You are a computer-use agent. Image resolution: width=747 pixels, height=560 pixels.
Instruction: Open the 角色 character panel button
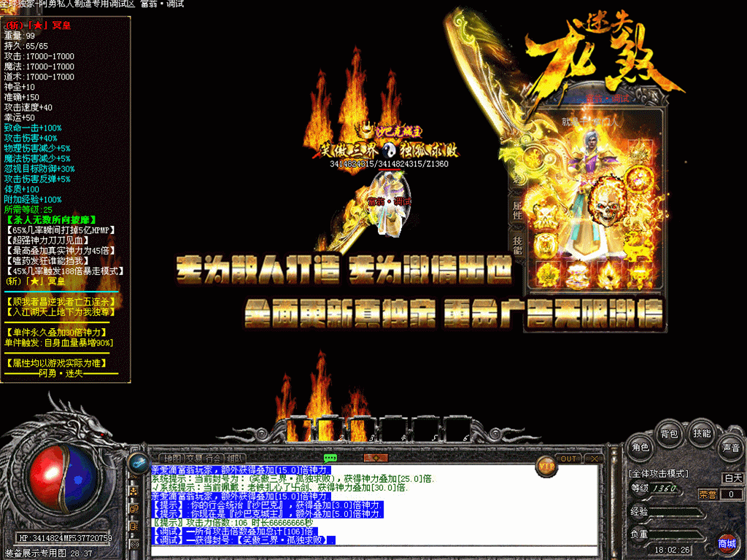(x=641, y=447)
